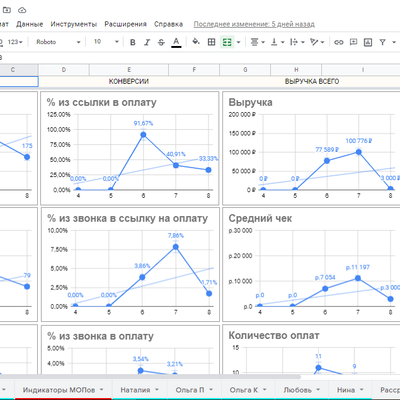Open horizontal alignment options
The height and width of the screenshot is (400, 400).
(257, 42)
